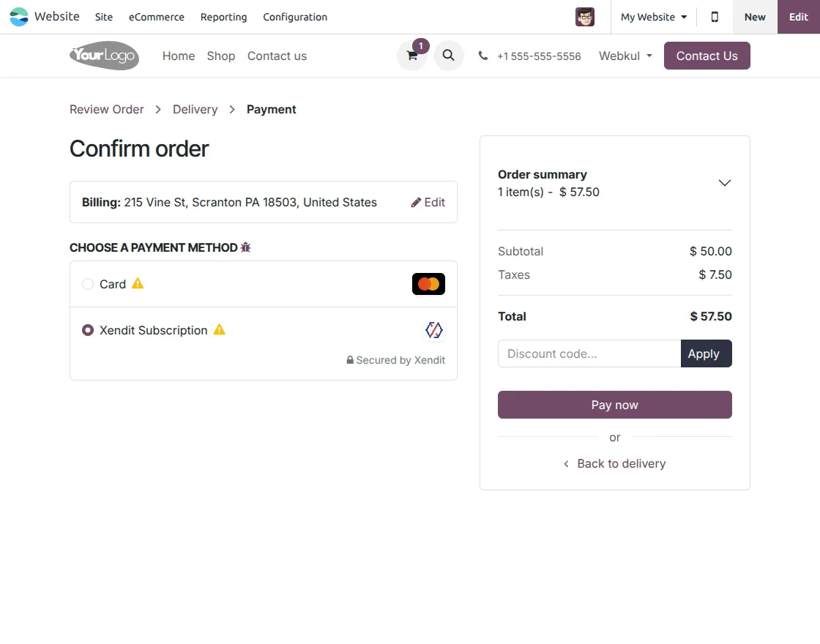Screen dimensions: 820x644
Task: Select the Xendit Subscription payment method
Action: click(87, 330)
